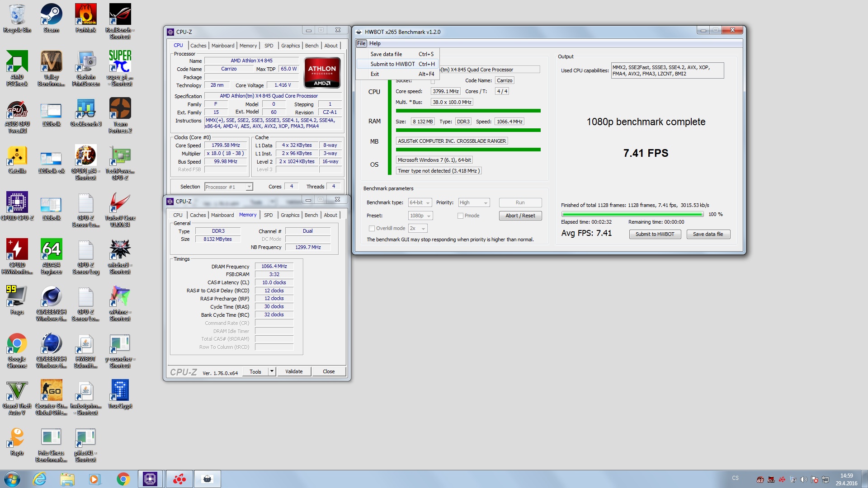Open the HWBOT Submitter desktop icon

pyautogui.click(x=85, y=350)
